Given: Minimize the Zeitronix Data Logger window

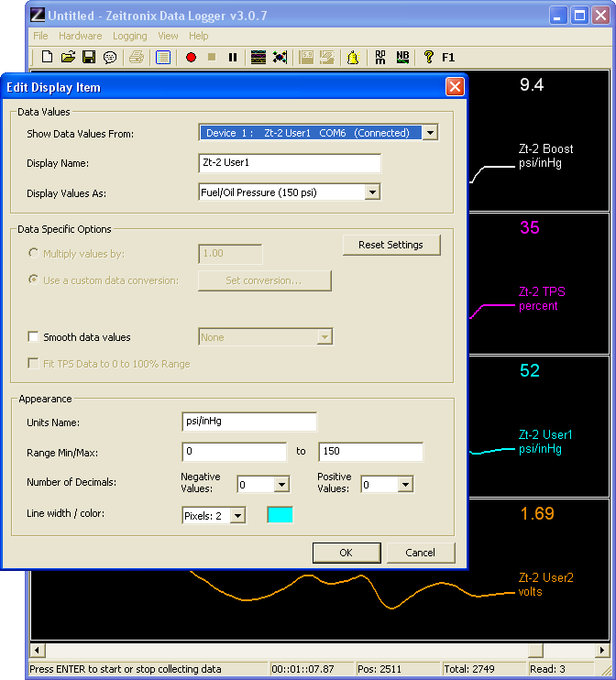Looking at the screenshot, I should click(x=558, y=16).
